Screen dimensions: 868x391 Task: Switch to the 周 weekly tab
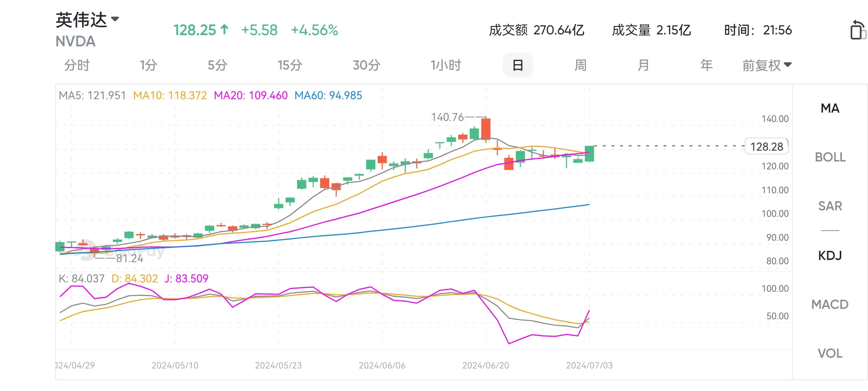point(580,66)
